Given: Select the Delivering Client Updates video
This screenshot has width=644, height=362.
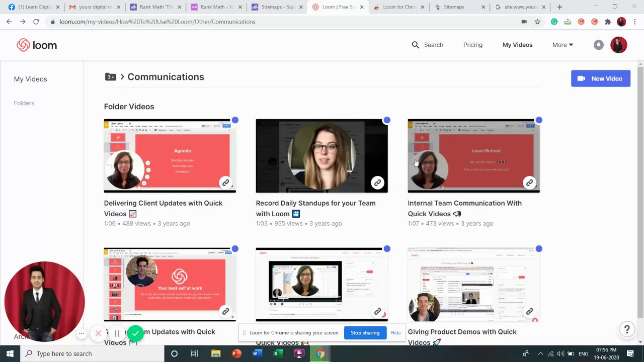Looking at the screenshot, I should click(x=235, y=120).
